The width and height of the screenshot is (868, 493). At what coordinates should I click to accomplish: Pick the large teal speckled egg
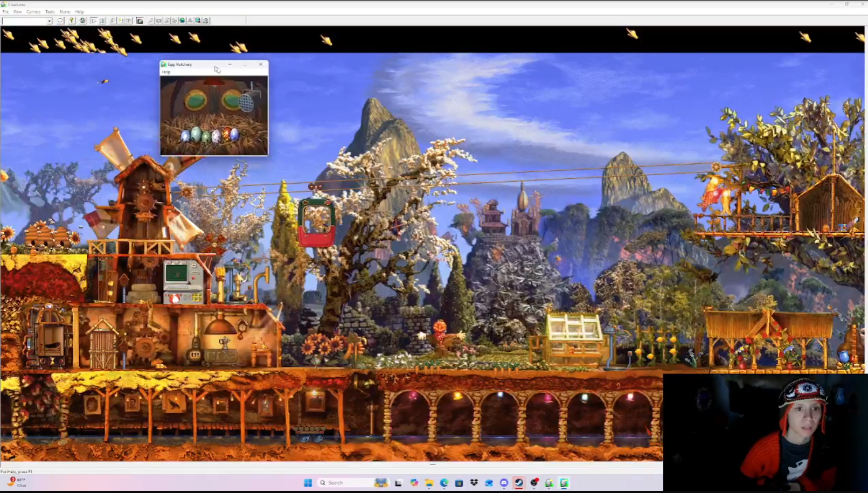(196, 133)
